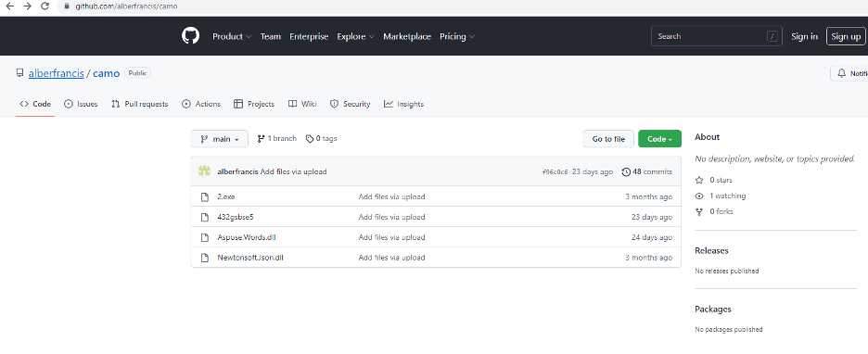The height and width of the screenshot is (354, 868).
Task: Click alberfrancis author name in commit row
Action: 238,172
